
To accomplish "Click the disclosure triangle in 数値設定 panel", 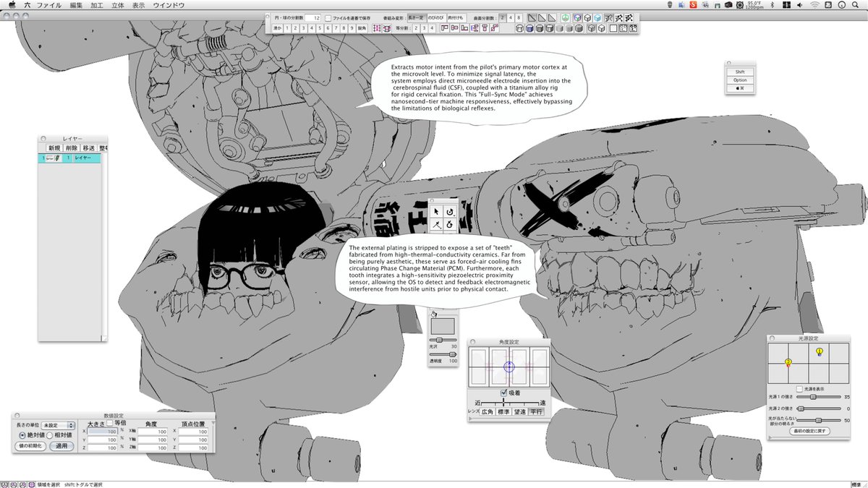I will click(x=213, y=422).
